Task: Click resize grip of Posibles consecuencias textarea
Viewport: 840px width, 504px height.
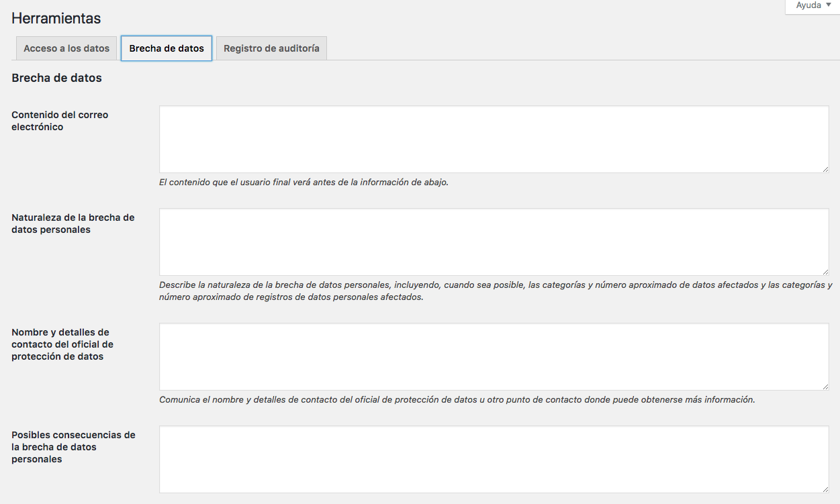Action: 825,489
